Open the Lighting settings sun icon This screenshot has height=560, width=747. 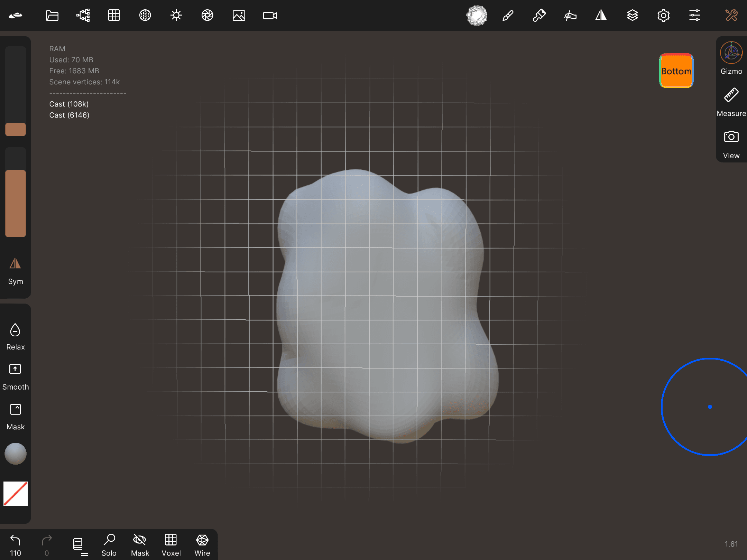coord(176,16)
